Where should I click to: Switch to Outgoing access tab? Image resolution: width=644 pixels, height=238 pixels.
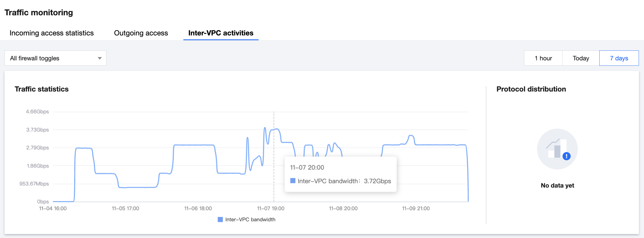[141, 33]
